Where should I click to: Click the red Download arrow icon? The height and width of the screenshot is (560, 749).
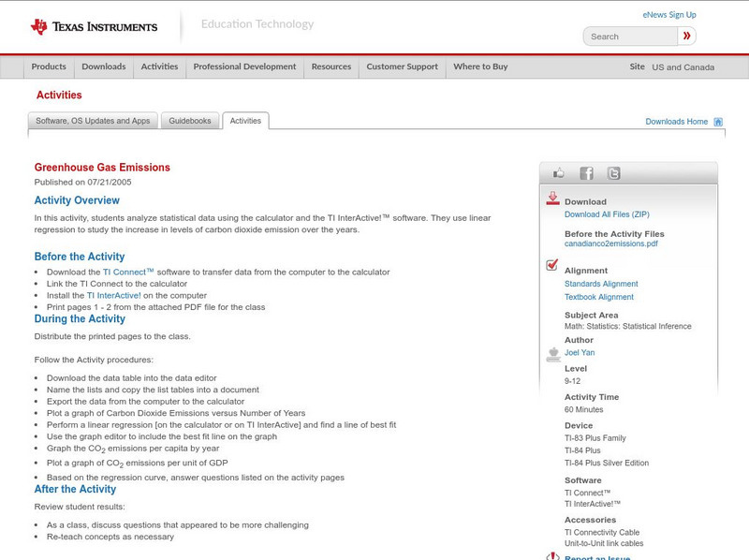pyautogui.click(x=552, y=198)
